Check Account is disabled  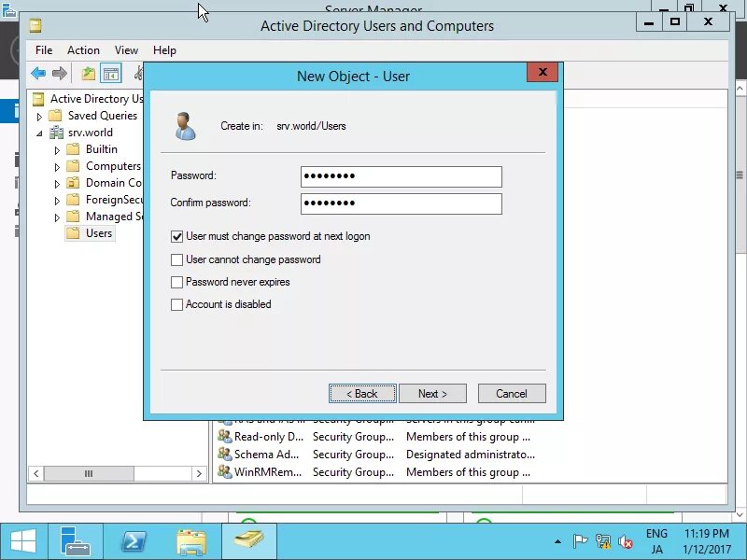pos(176,304)
